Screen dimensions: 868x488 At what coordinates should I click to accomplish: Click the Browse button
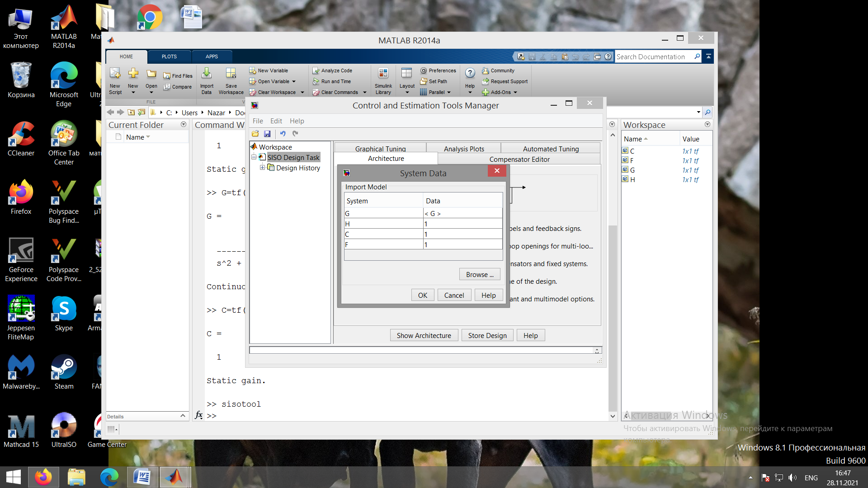[480, 274]
